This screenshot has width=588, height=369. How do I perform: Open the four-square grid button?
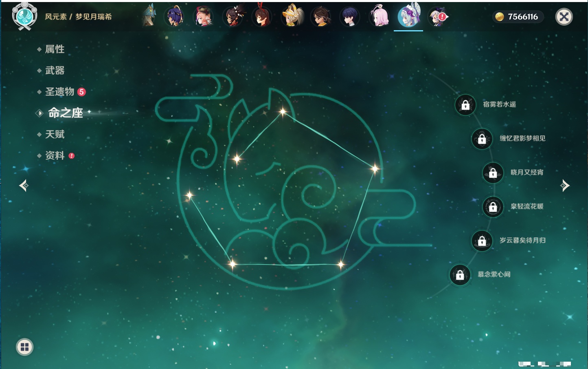pyautogui.click(x=24, y=347)
